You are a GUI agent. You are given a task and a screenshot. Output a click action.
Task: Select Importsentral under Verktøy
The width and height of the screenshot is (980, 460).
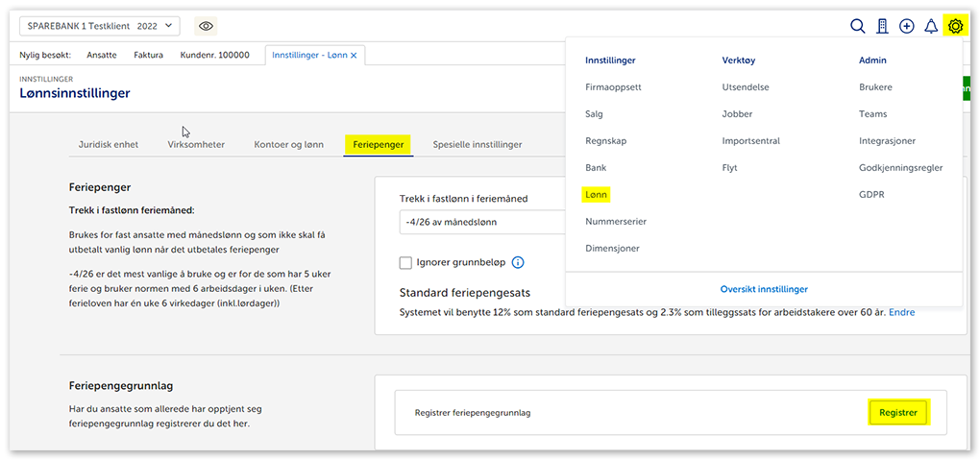click(750, 140)
